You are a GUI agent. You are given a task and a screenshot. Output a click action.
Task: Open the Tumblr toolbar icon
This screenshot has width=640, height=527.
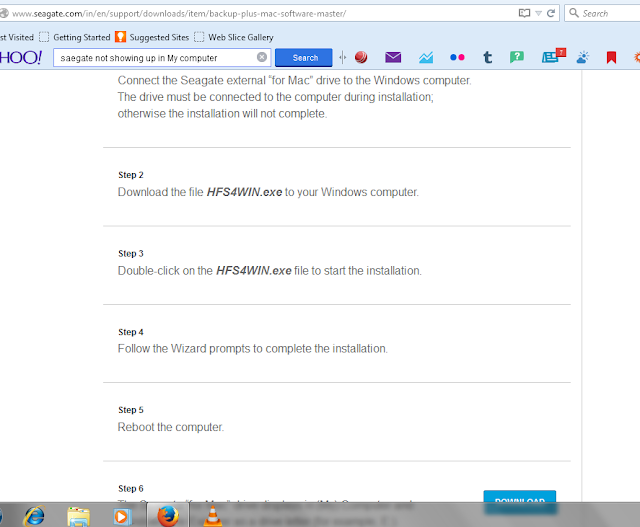click(487, 57)
